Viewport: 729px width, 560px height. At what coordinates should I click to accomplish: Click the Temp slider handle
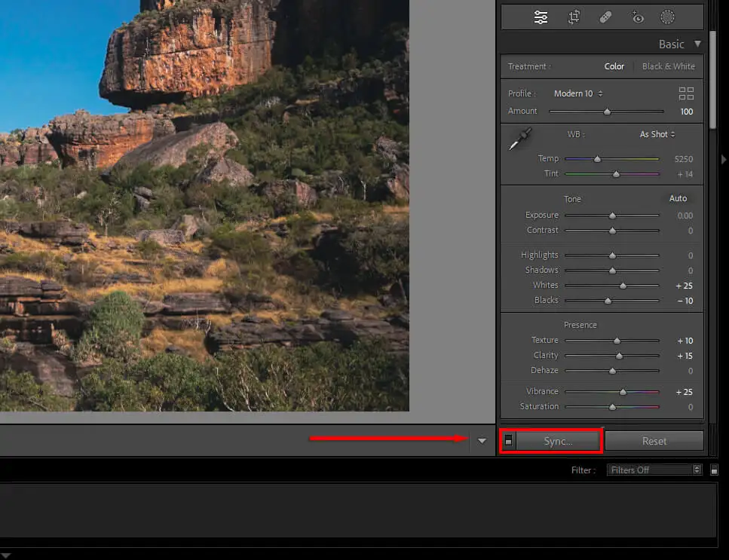pyautogui.click(x=597, y=159)
